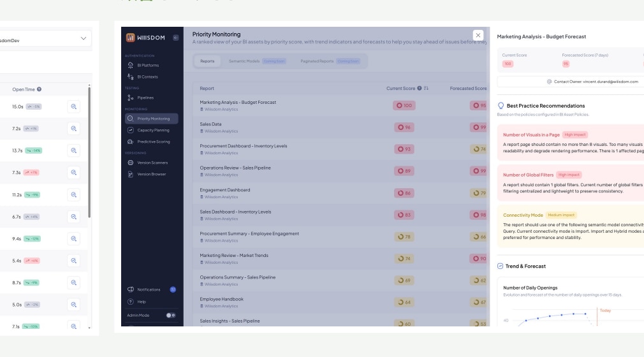Viewport: 644px width, 357px height.
Task: Toggle Admin Mode switch
Action: tap(171, 316)
